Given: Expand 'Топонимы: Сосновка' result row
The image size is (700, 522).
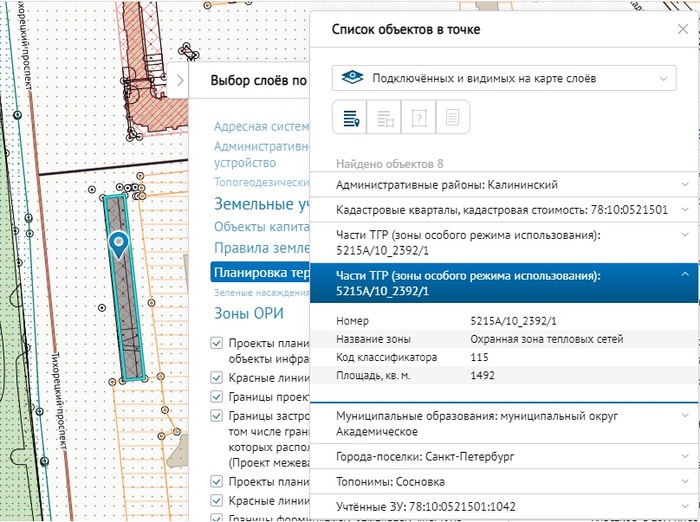Looking at the screenshot, I should pos(503,481).
